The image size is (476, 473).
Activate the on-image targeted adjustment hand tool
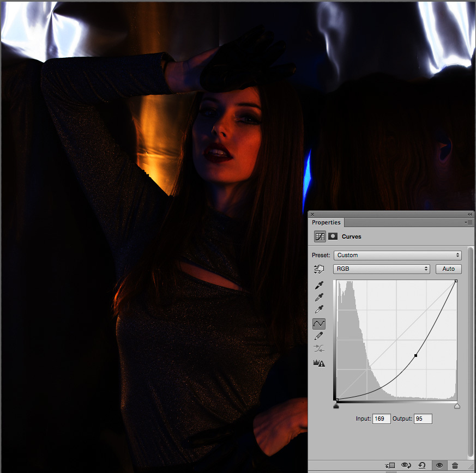pos(319,269)
